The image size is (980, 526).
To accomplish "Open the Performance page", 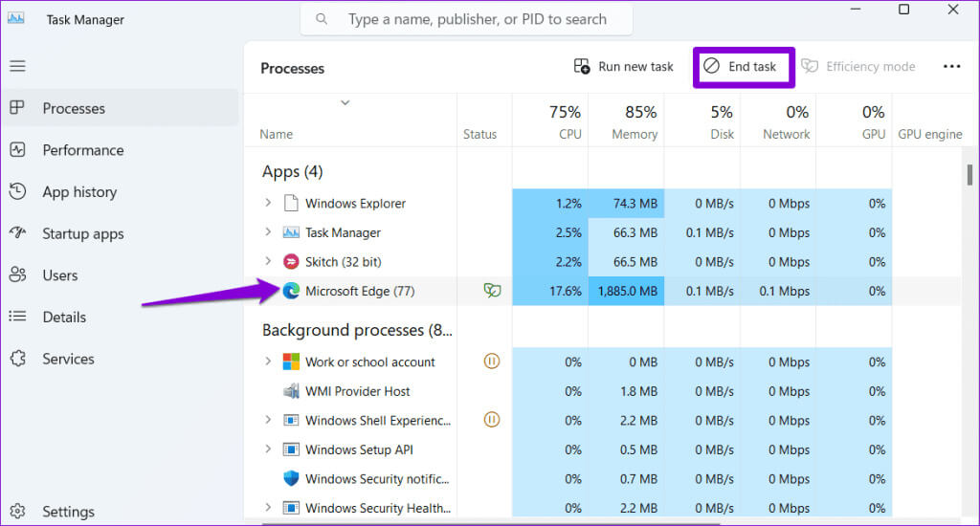I will (82, 150).
